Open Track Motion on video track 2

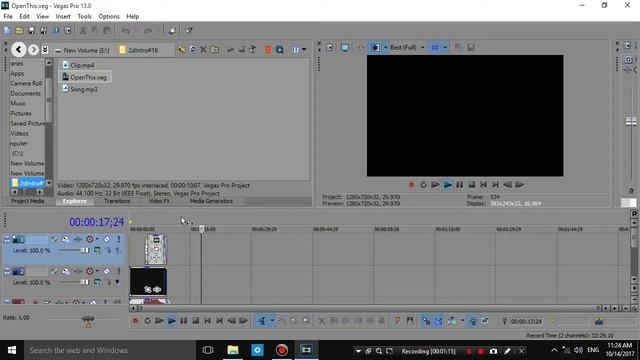tap(65, 271)
